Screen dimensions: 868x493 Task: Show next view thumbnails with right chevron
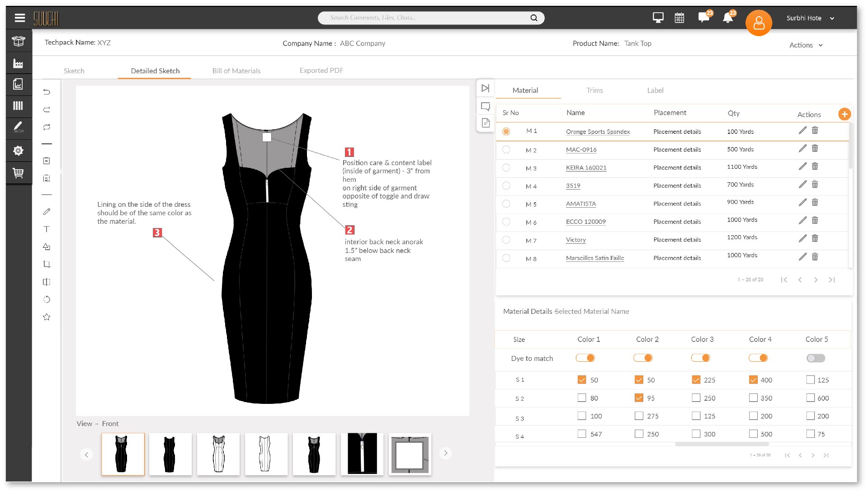(x=446, y=453)
